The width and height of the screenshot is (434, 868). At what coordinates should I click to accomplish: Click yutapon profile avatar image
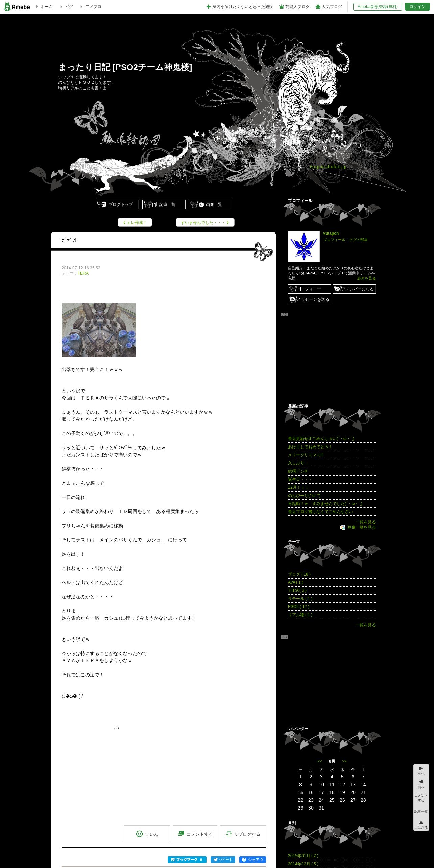click(x=304, y=246)
